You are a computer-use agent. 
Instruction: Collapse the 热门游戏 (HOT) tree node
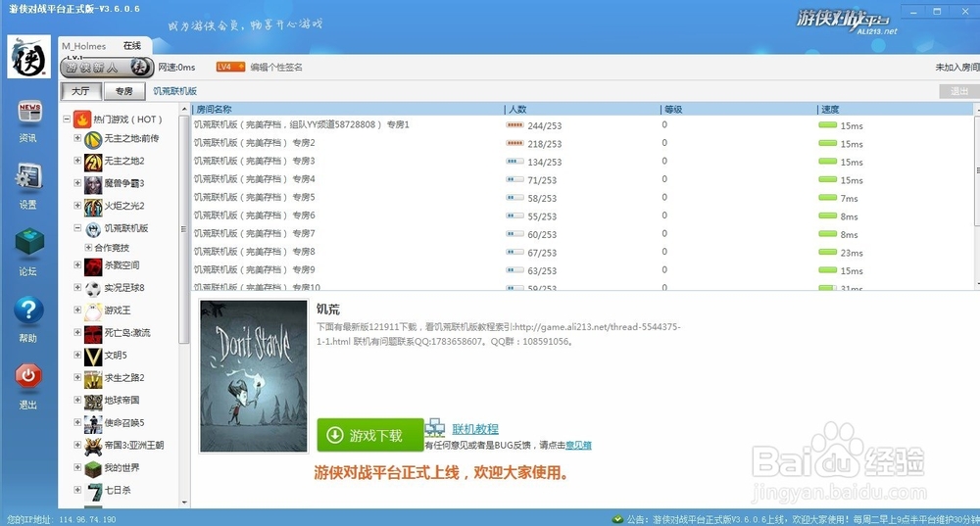67,119
